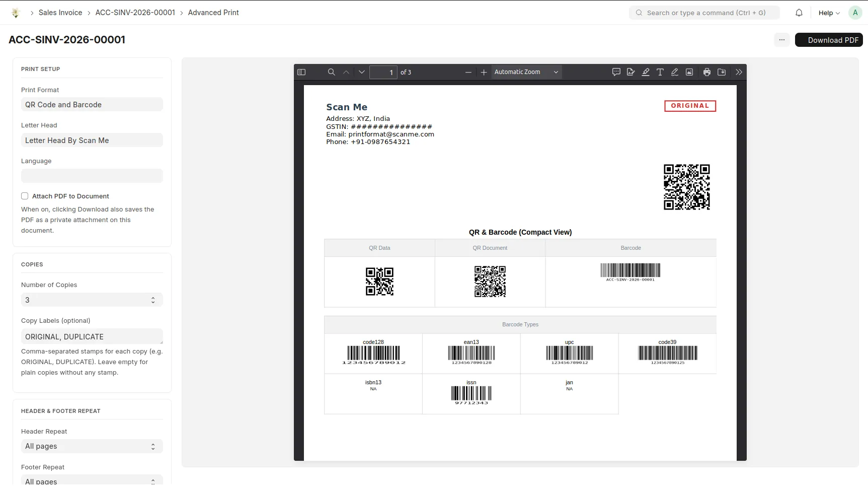Image resolution: width=868 pixels, height=488 pixels.
Task: Select the add text annotation tool
Action: (x=660, y=72)
